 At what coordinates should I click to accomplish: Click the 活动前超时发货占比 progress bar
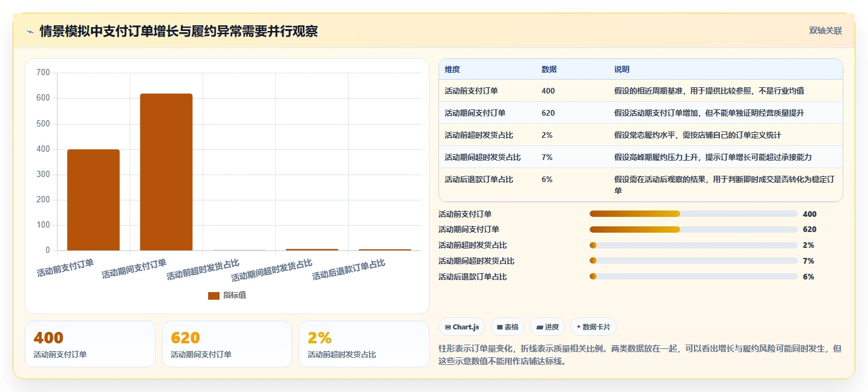[x=693, y=245]
